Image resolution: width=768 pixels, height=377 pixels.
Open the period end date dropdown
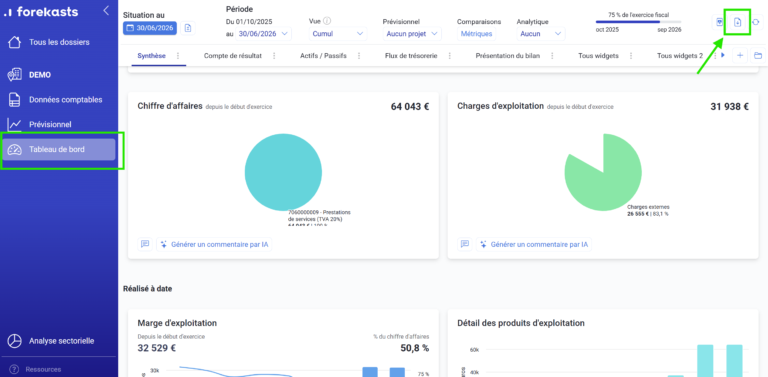264,34
